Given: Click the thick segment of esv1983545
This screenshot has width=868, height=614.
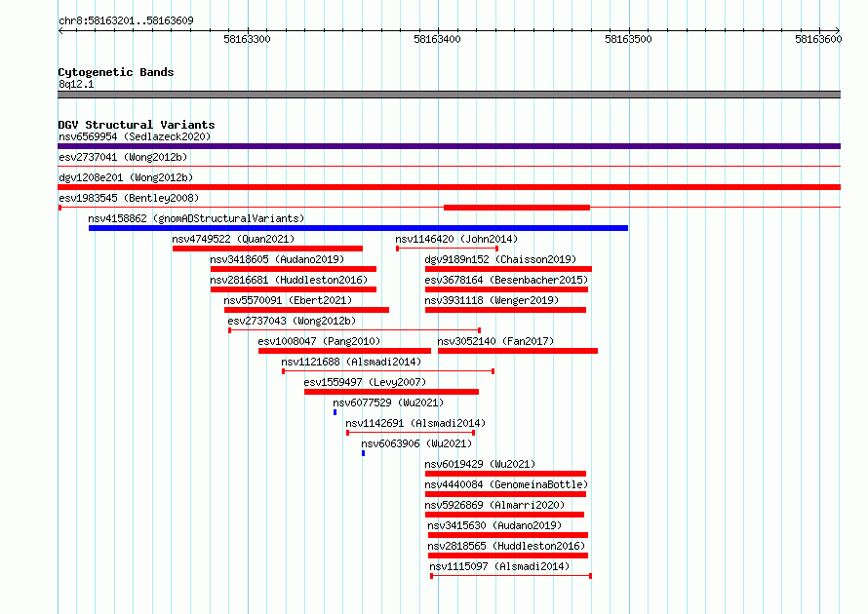Looking at the screenshot, I should pos(517,208).
